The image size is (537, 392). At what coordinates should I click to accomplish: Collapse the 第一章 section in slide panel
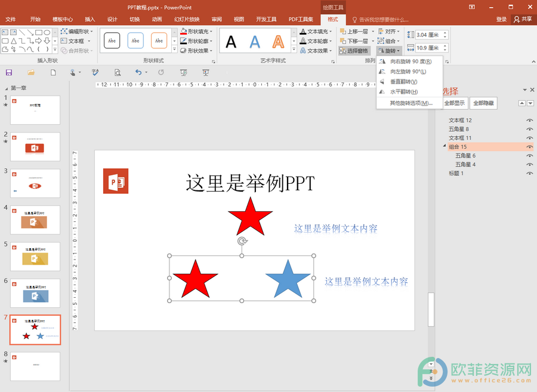(x=6, y=88)
